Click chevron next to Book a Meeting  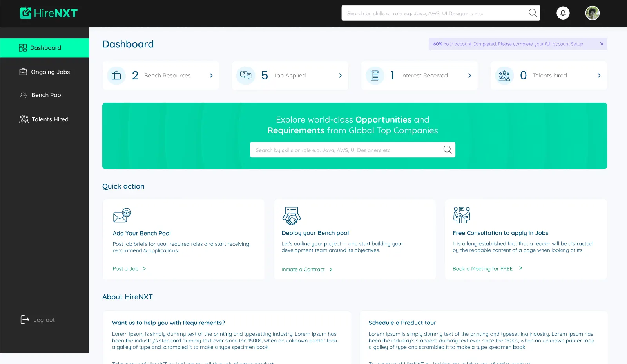click(520, 268)
